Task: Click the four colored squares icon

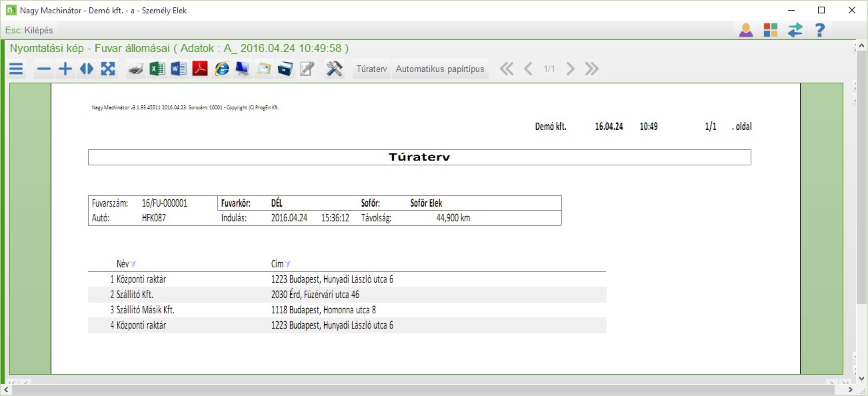Action: [x=771, y=30]
